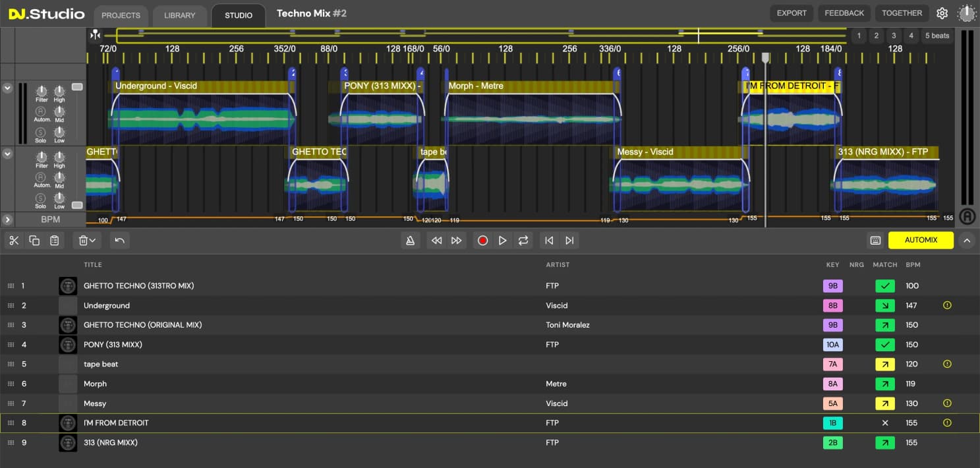Expand the BPM lane
This screenshot has height=468, width=980.
click(x=7, y=219)
